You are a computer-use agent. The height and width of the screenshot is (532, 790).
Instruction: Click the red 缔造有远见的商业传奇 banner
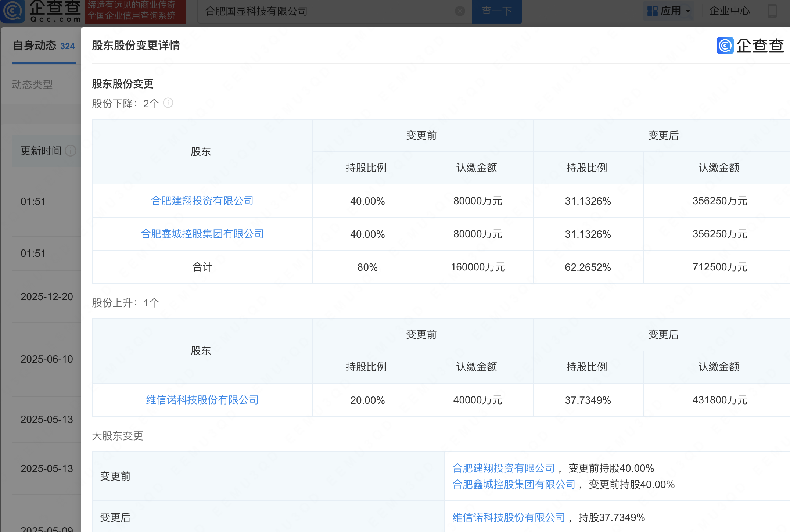134,11
